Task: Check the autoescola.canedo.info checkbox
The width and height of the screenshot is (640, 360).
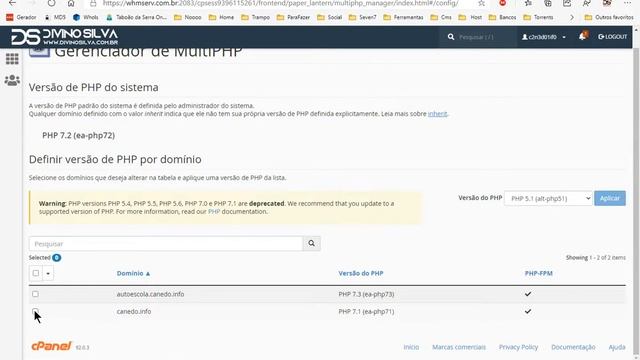Action: (36, 294)
